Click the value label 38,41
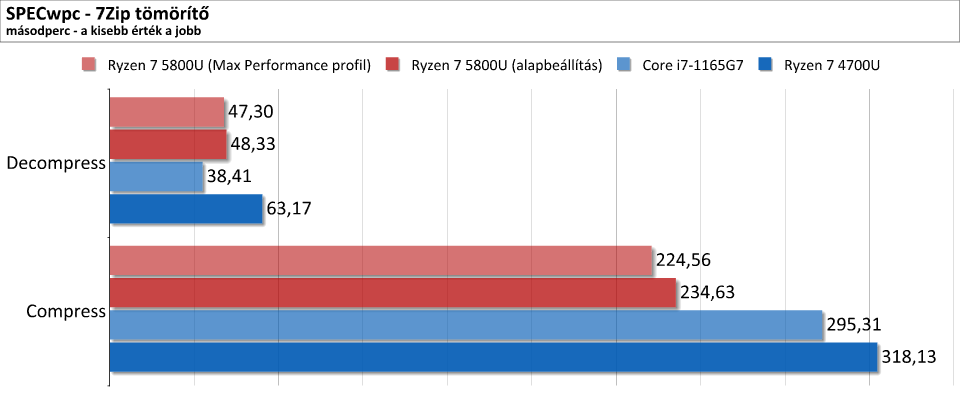Screen dimensions: 960x400 point(229,176)
